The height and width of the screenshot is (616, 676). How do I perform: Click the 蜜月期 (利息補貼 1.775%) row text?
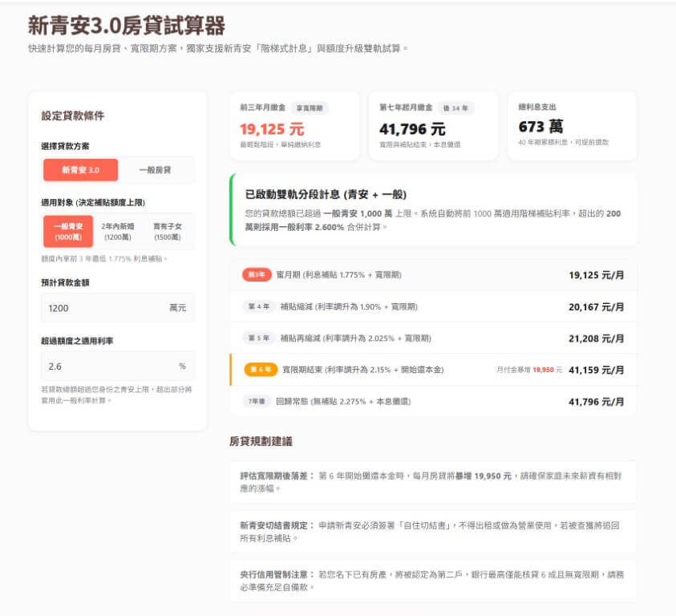[x=339, y=275]
